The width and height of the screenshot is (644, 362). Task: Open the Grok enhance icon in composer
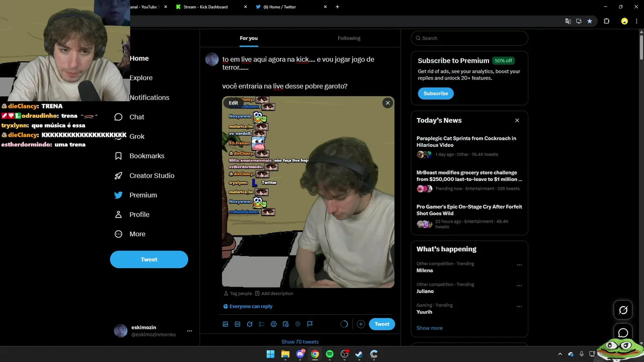[250, 324]
